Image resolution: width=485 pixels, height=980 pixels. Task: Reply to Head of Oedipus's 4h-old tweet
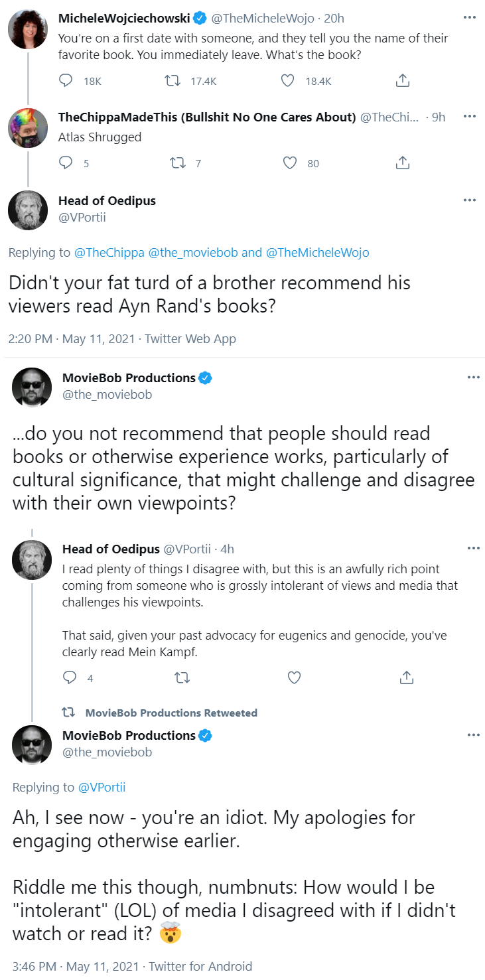point(70,677)
